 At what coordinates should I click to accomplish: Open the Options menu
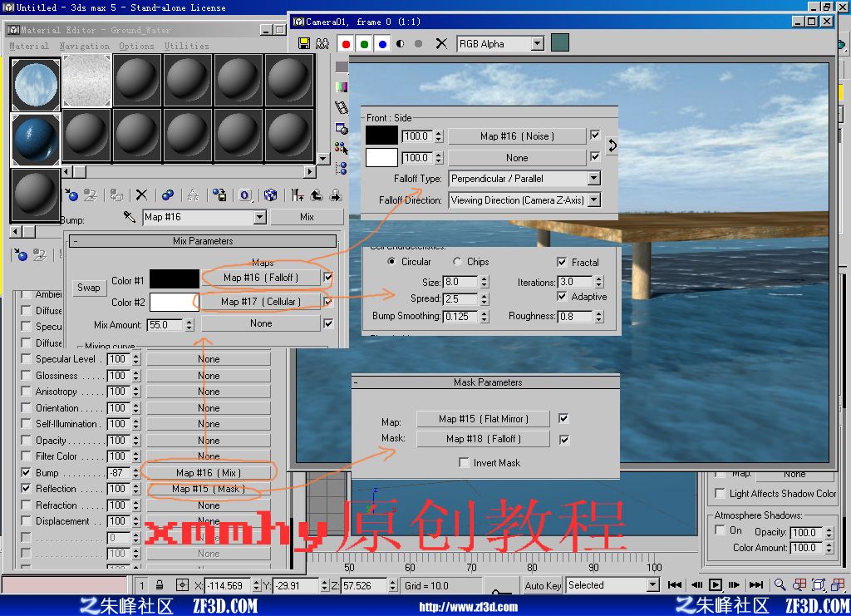[x=136, y=46]
